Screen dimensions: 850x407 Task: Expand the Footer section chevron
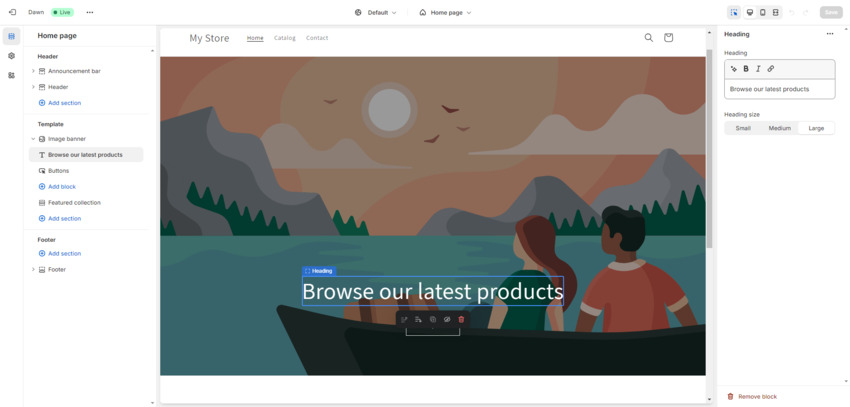(33, 269)
